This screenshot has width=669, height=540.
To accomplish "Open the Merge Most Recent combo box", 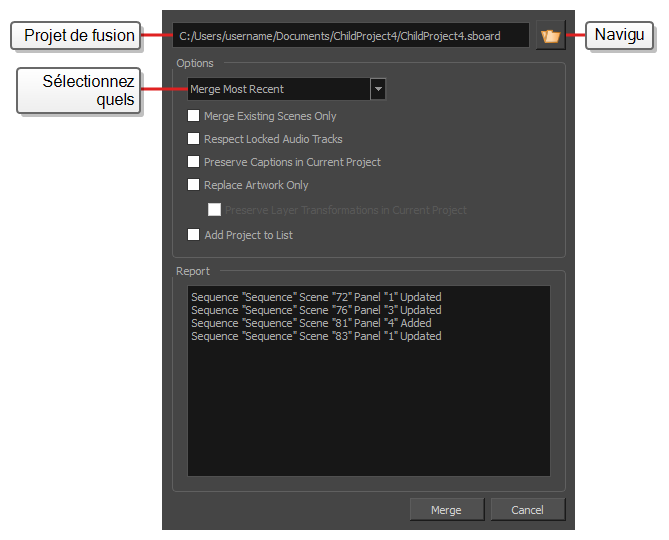I will tap(278, 89).
